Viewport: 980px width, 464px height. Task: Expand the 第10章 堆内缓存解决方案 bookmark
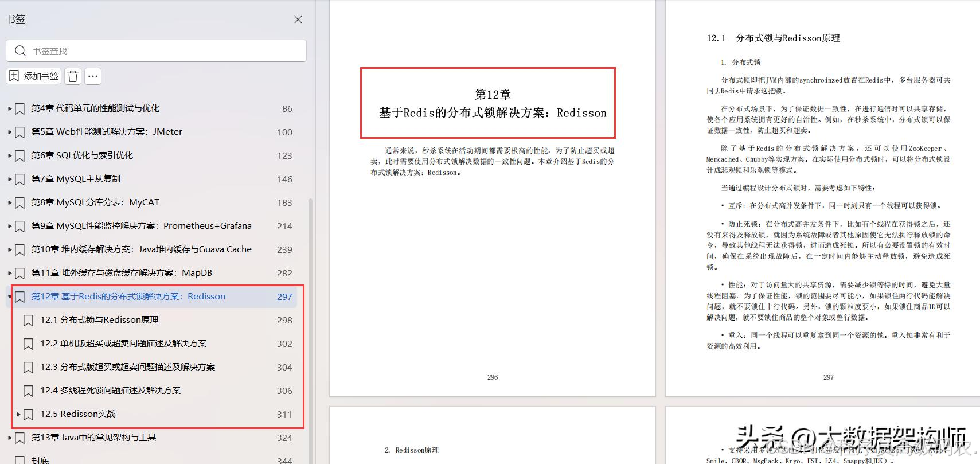click(x=10, y=249)
